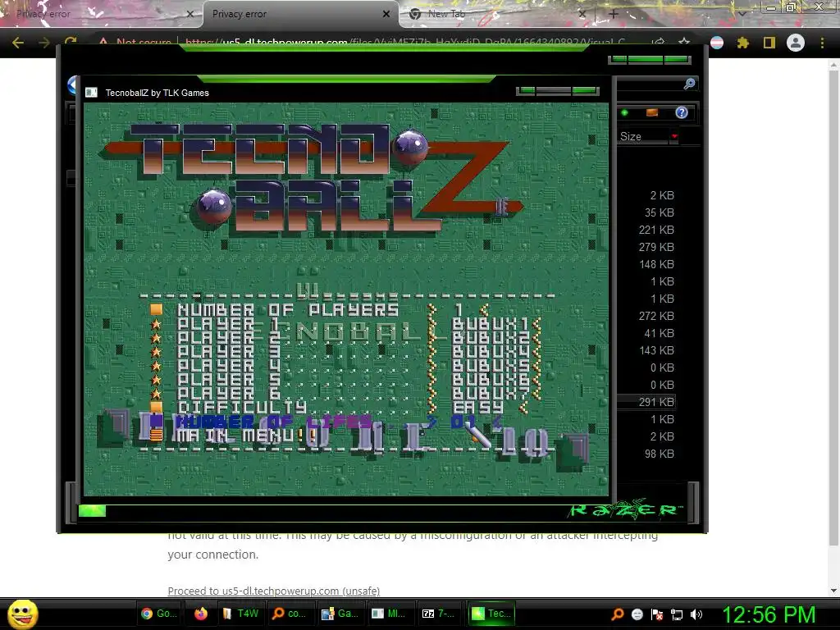
Task: Click the green dot icon in explorer toolbar
Action: coord(624,112)
